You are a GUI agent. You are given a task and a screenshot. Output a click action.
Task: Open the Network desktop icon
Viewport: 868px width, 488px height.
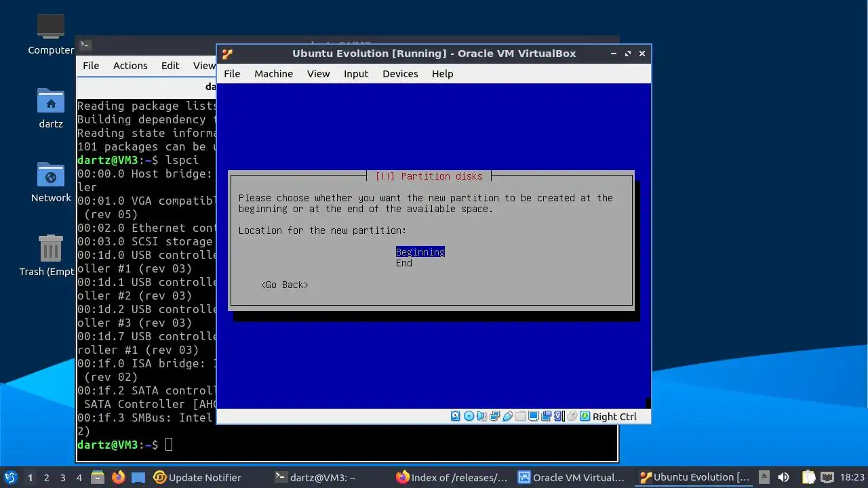click(51, 182)
